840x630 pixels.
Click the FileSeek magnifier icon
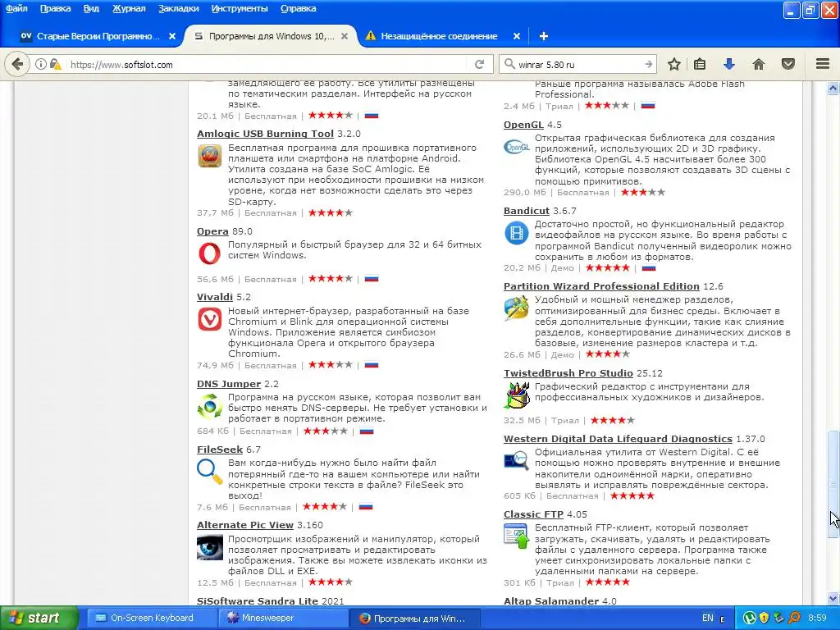pyautogui.click(x=209, y=472)
